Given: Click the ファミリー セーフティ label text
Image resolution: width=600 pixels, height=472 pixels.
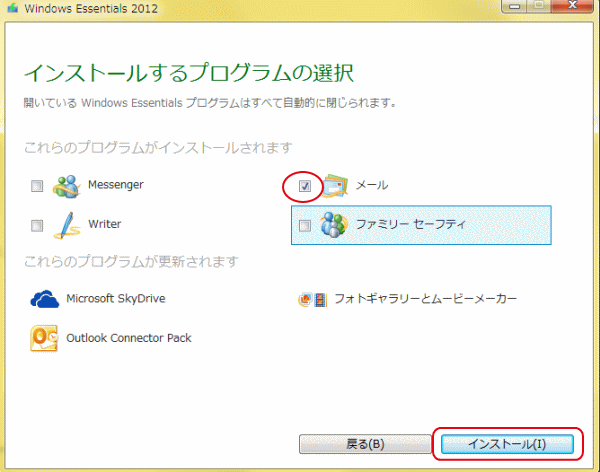Looking at the screenshot, I should [411, 224].
